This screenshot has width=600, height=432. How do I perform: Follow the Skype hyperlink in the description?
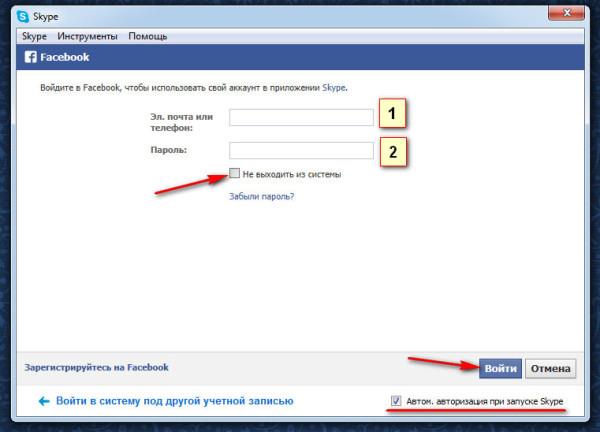(x=334, y=89)
